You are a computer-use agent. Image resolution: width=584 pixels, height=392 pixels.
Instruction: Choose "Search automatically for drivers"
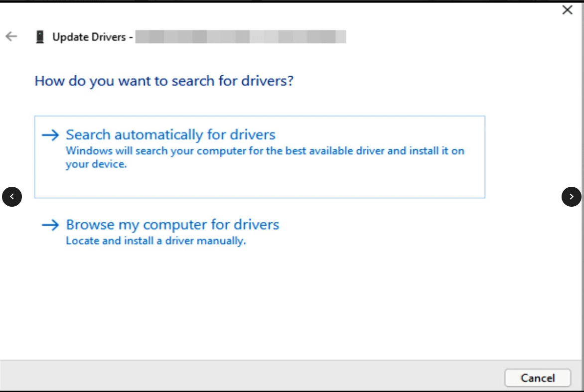[170, 135]
